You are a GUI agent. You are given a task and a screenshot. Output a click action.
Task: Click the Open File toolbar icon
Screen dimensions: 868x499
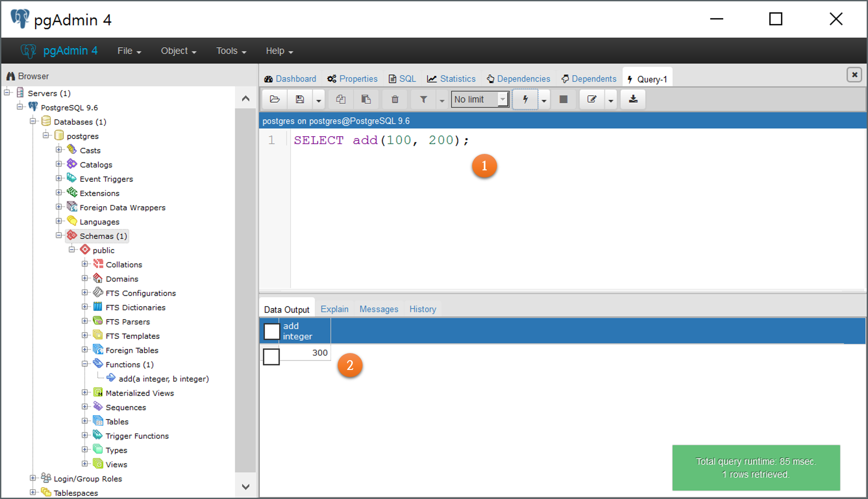click(x=275, y=99)
